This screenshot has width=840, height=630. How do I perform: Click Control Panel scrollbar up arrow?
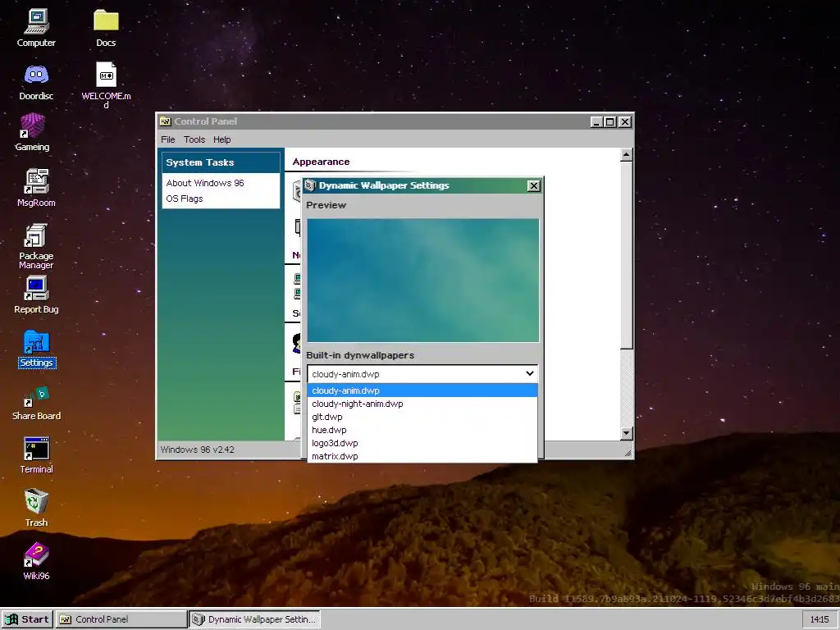click(626, 155)
